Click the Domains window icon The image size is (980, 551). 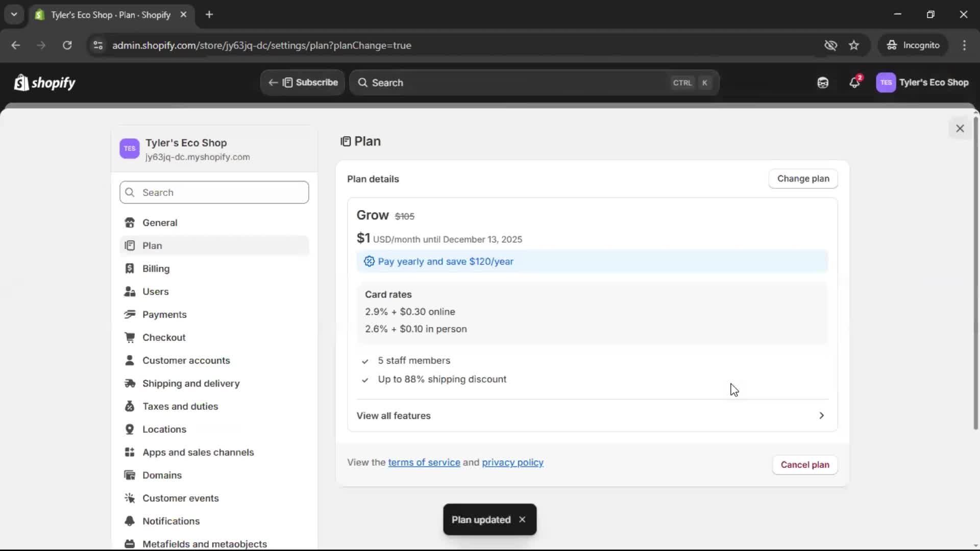130,475
